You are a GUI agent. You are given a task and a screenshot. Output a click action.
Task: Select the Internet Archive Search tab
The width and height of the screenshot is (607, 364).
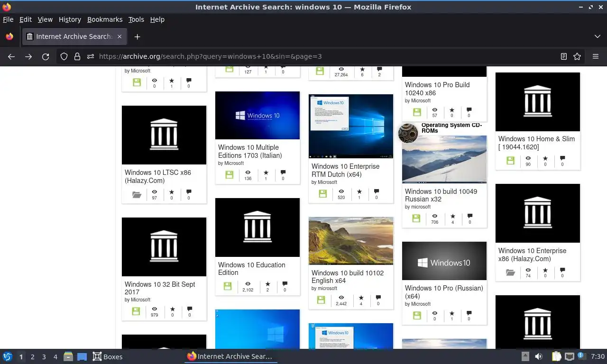click(x=74, y=36)
